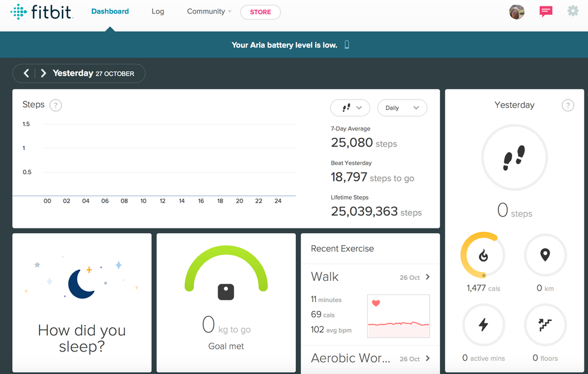Click '0 kg to go' text
588x374 pixels.
pyautogui.click(x=226, y=325)
